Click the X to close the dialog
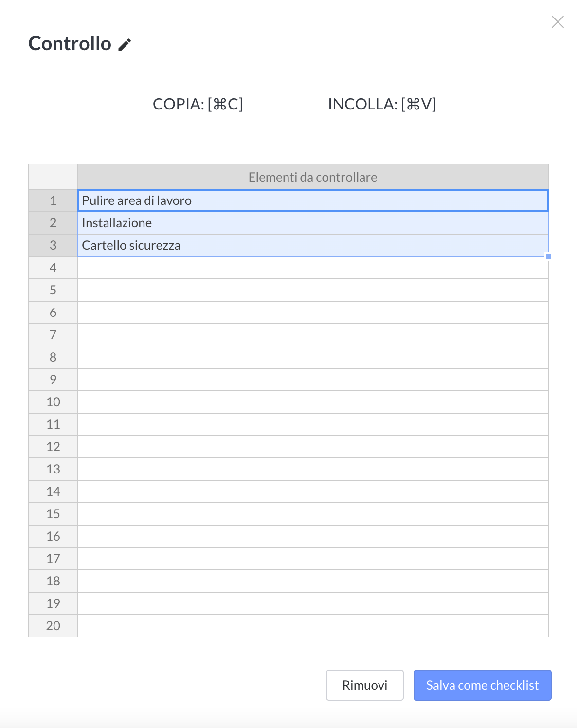The image size is (577, 728). pyautogui.click(x=558, y=22)
